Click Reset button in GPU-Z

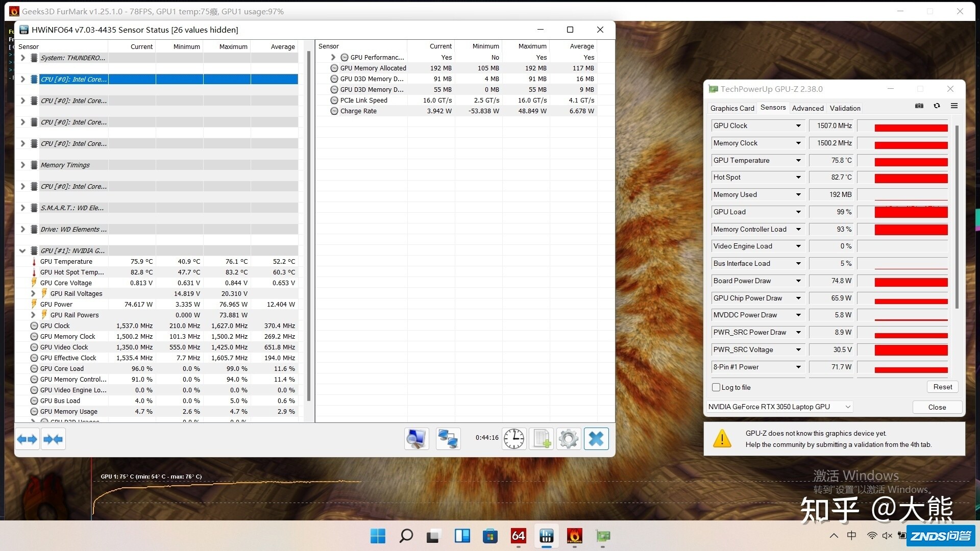coord(942,387)
